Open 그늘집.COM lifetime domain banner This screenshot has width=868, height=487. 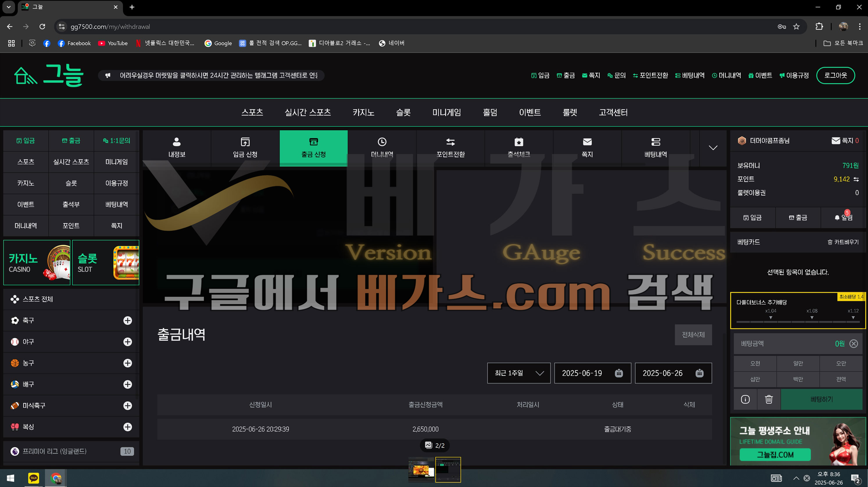click(x=798, y=441)
